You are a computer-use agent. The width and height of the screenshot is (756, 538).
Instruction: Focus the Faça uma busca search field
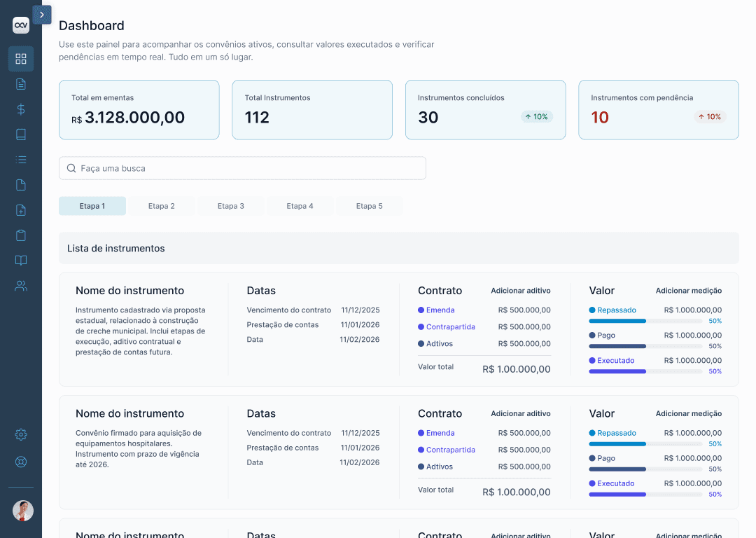pos(242,168)
